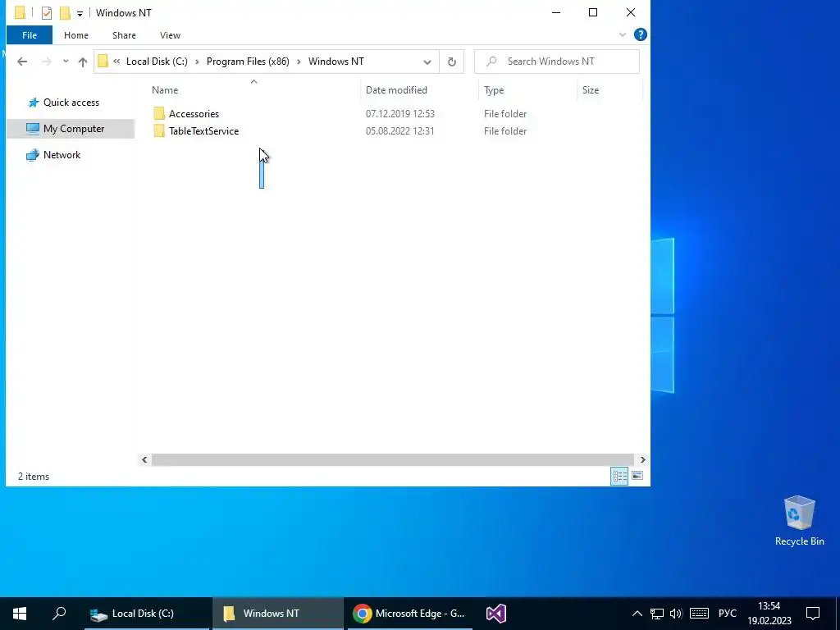Expand the ribbon with the chevron

coord(623,34)
